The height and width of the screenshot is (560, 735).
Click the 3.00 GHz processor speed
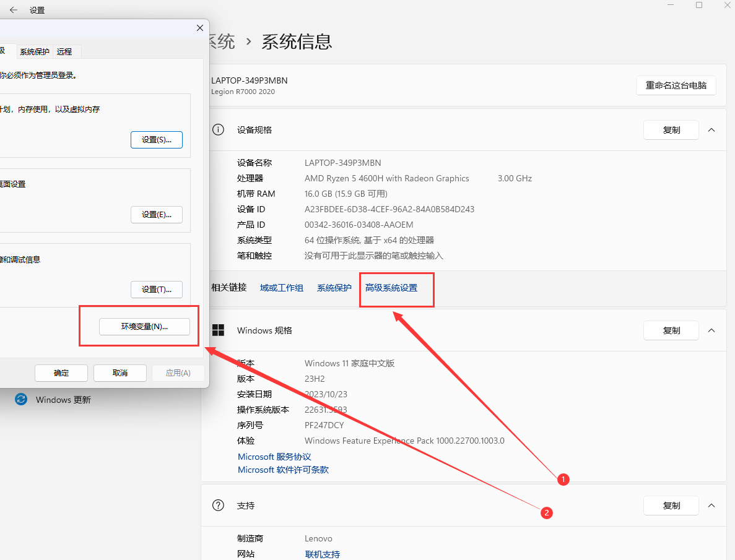[x=515, y=178]
